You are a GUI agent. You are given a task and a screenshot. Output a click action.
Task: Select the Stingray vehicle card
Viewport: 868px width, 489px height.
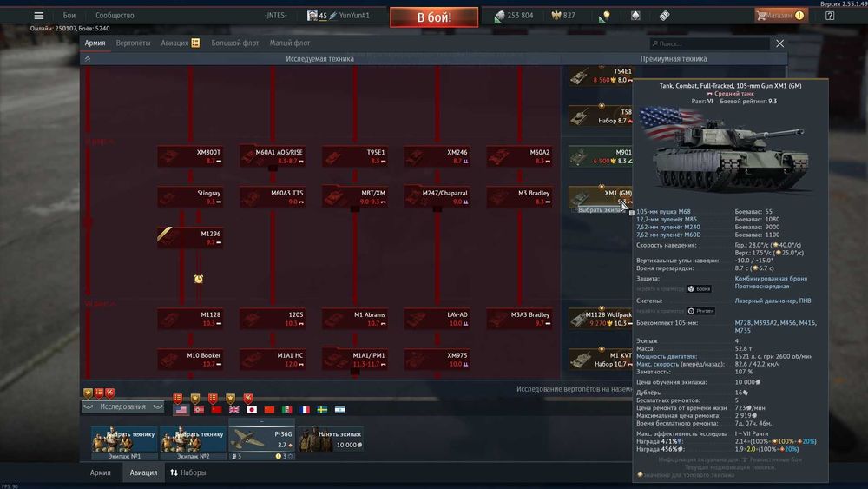[x=190, y=197]
